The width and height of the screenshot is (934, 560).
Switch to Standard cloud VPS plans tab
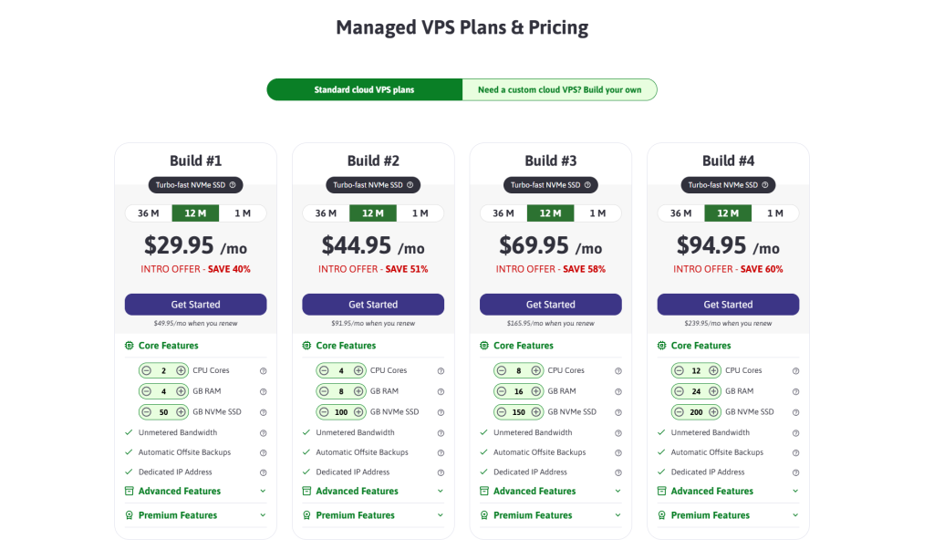(364, 90)
